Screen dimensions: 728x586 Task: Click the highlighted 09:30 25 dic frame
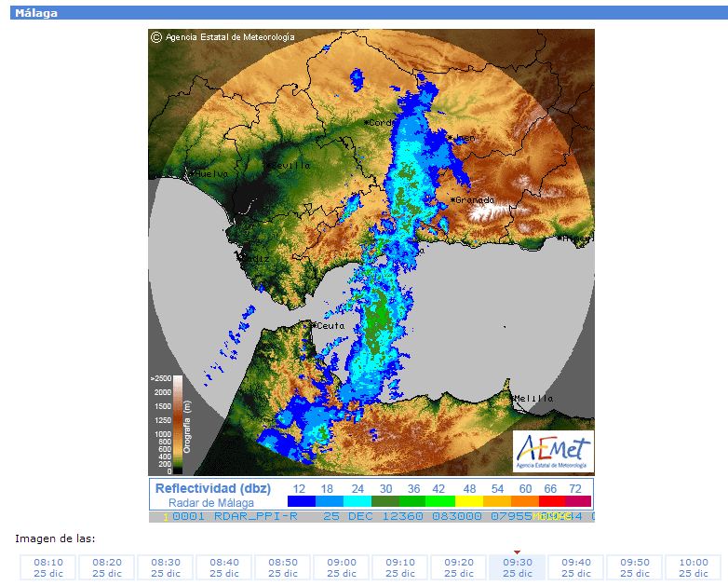tap(518, 567)
